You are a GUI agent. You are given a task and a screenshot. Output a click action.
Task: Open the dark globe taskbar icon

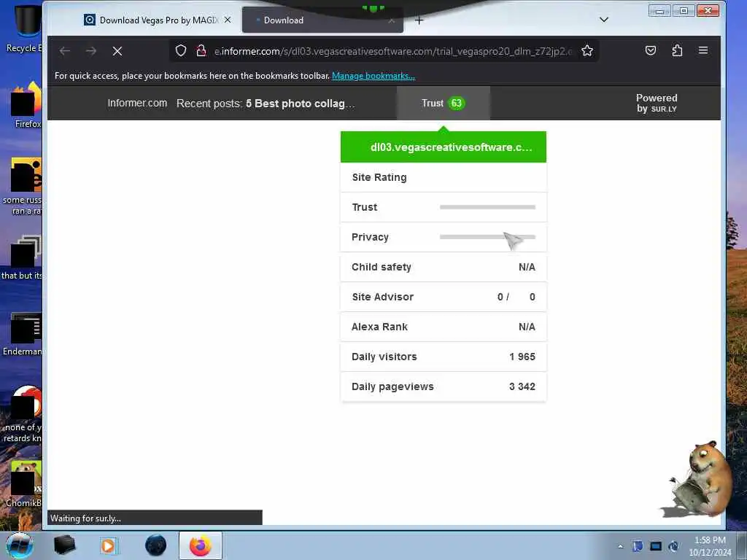(156, 545)
